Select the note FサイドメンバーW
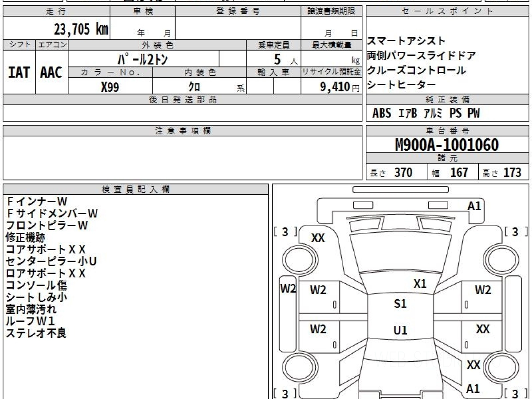The image size is (532, 399). [x=52, y=214]
